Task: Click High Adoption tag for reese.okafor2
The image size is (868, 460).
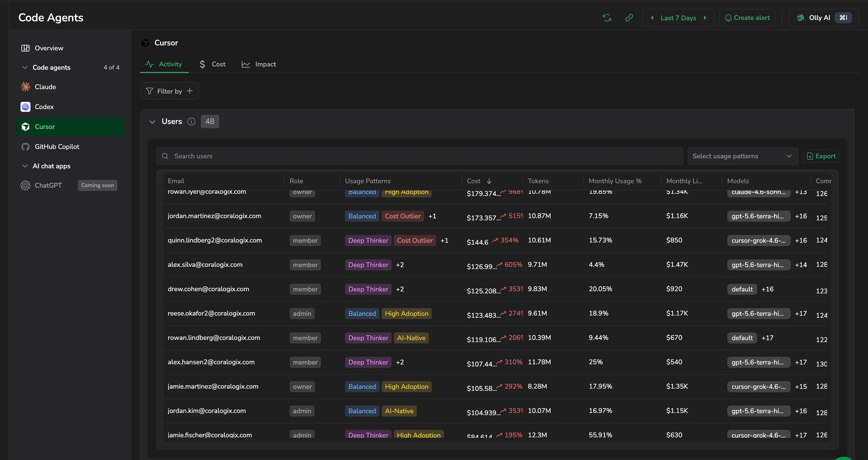Action: 406,314
